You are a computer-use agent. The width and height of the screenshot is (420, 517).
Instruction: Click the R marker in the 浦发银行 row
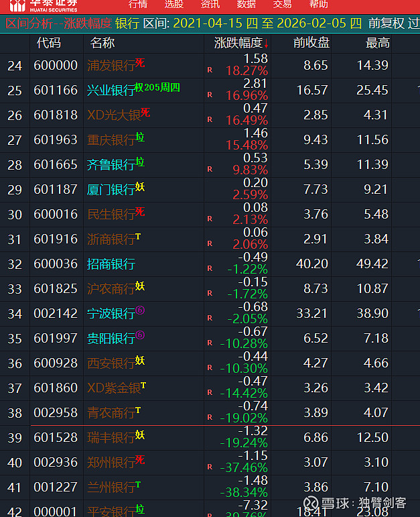click(210, 70)
